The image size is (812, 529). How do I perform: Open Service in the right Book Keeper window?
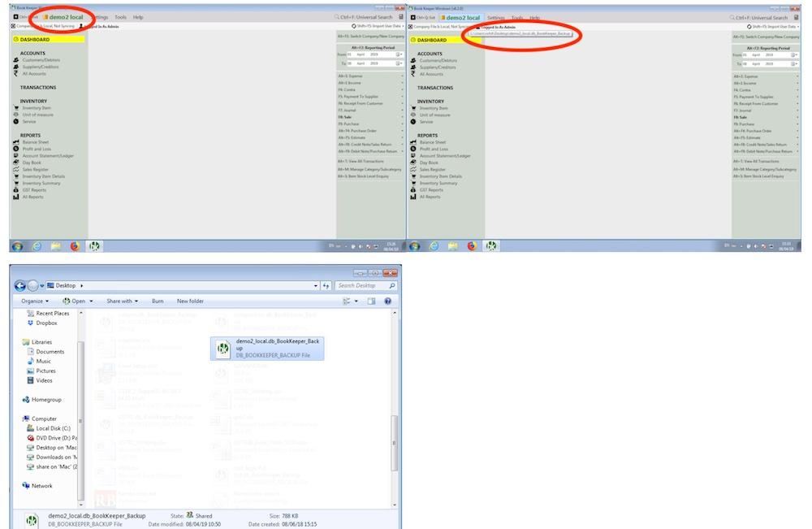426,122
